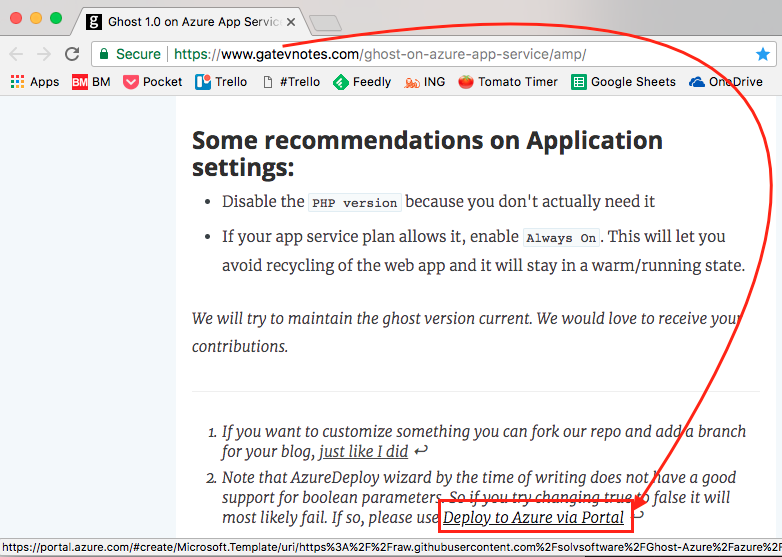782x557 pixels.
Task: Click the Ghost favicon in the tab
Action: (94, 22)
